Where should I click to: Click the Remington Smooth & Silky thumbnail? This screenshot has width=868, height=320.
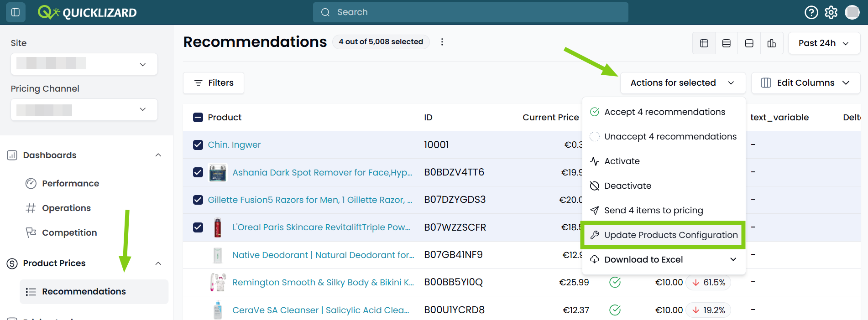[x=218, y=283]
